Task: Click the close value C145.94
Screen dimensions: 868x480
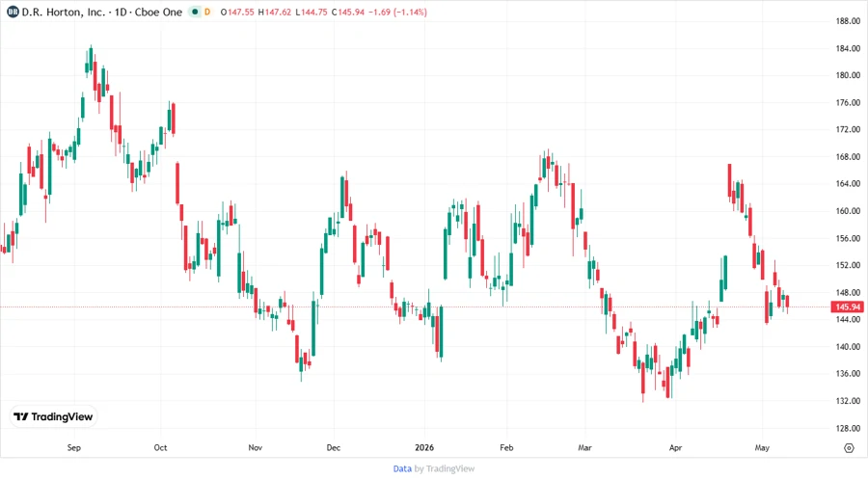Action: (347, 12)
